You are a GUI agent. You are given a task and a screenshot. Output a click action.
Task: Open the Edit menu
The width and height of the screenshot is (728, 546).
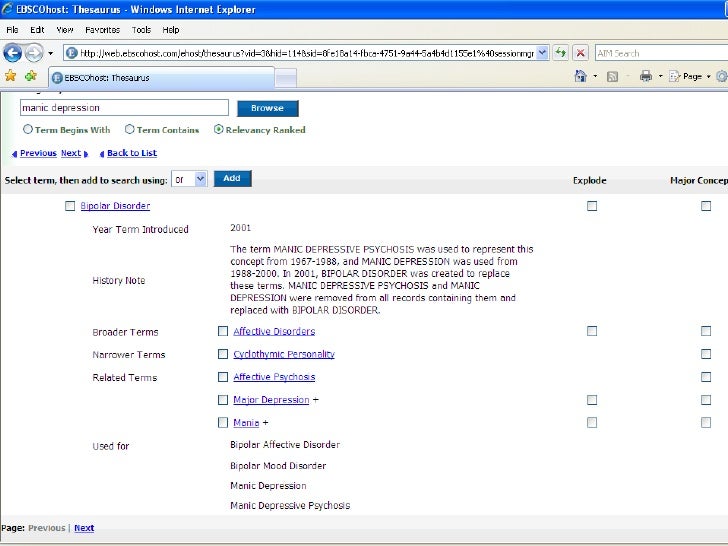click(x=37, y=30)
